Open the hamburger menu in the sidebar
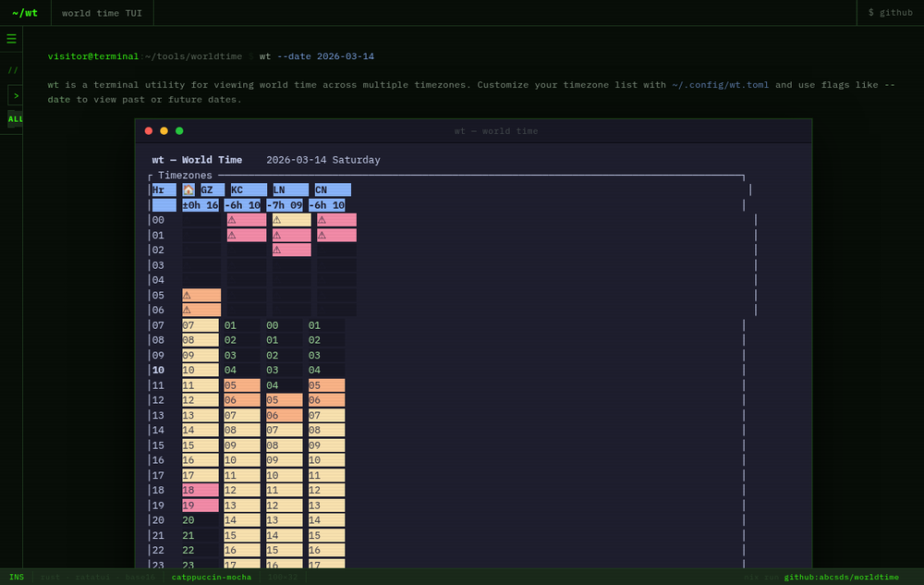 (x=11, y=39)
